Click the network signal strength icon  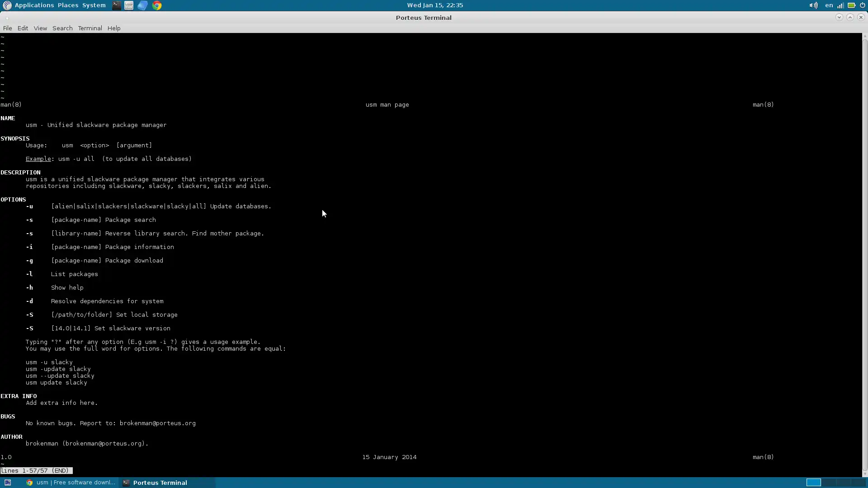click(840, 5)
